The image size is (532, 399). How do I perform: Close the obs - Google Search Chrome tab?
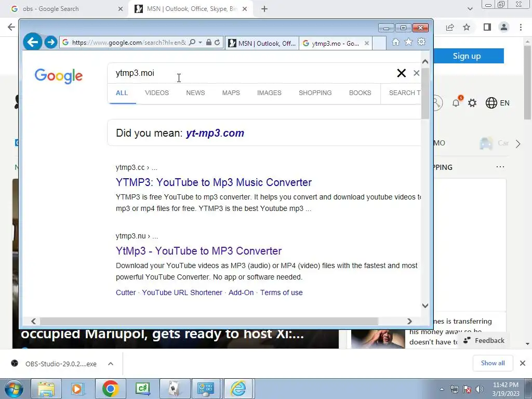click(120, 9)
